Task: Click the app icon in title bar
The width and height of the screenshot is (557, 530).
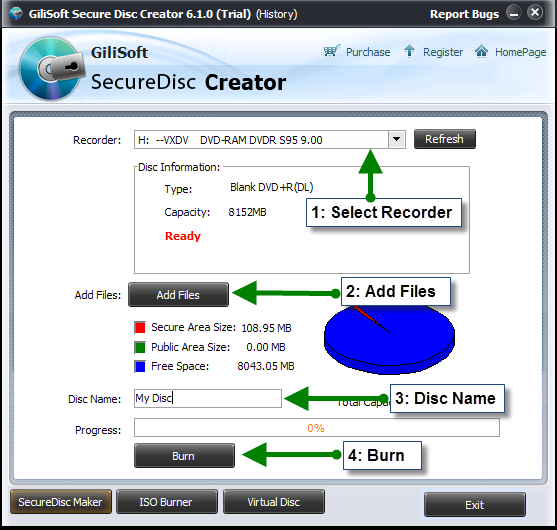Action: [16, 13]
